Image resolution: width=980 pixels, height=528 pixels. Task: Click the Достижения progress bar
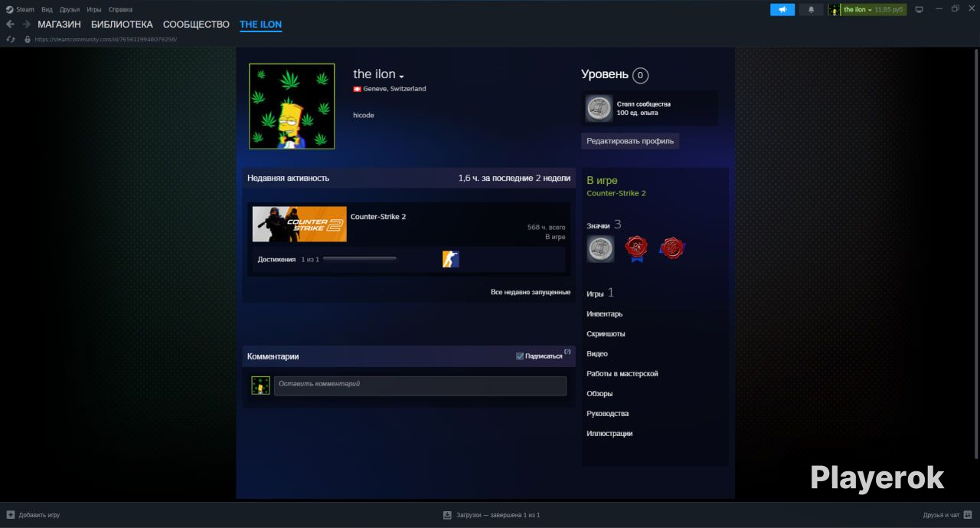point(360,259)
